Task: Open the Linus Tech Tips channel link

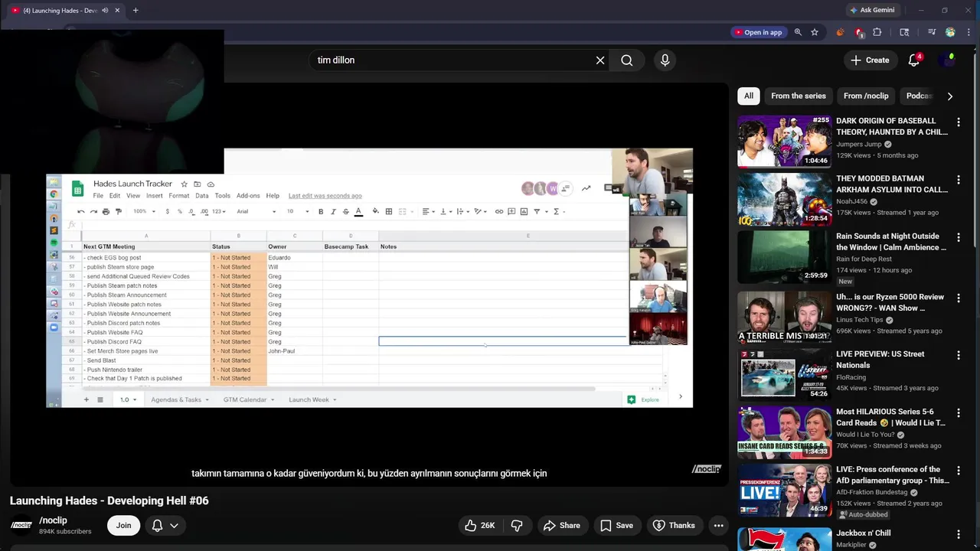Action: (x=860, y=320)
